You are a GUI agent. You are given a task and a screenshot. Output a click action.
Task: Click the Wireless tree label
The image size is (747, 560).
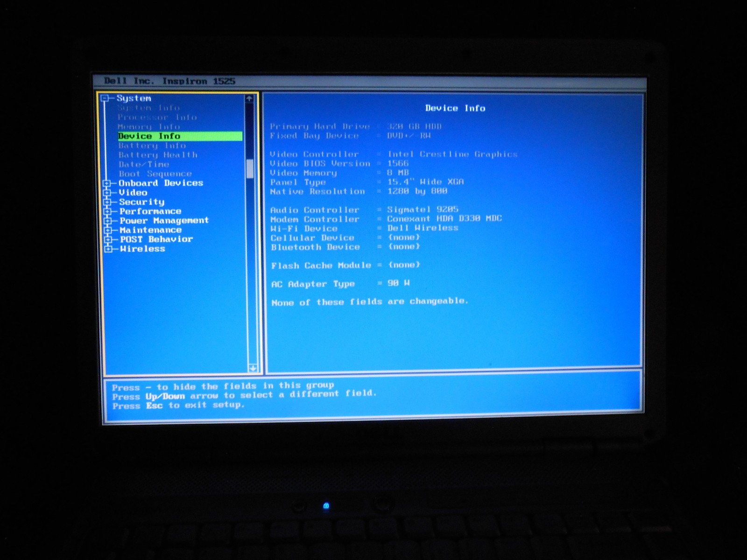pos(142,249)
